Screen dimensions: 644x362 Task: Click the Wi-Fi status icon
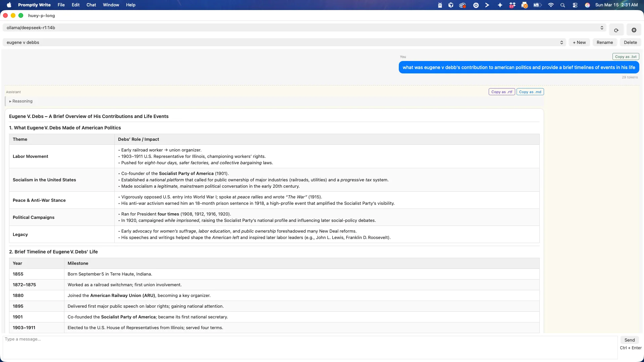coord(550,5)
